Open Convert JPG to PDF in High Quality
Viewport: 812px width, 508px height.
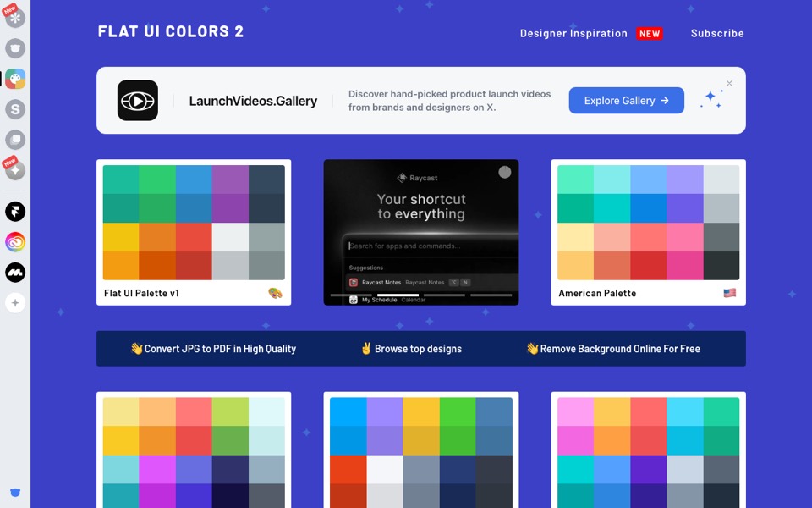213,349
